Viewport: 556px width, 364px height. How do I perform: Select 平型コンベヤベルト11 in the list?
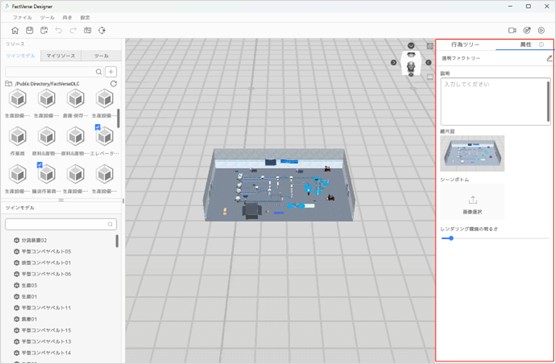(x=46, y=308)
